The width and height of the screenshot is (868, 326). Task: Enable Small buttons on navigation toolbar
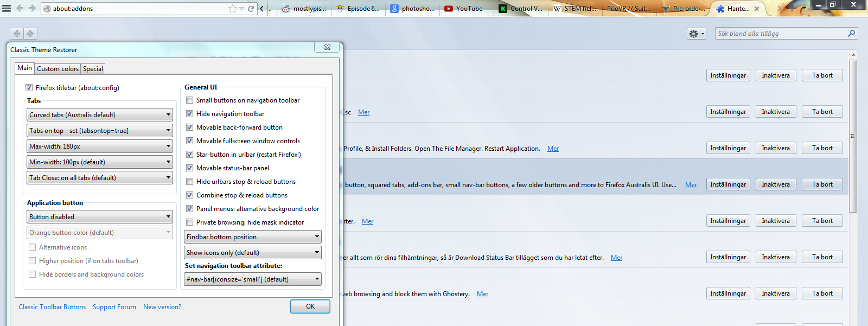click(189, 100)
